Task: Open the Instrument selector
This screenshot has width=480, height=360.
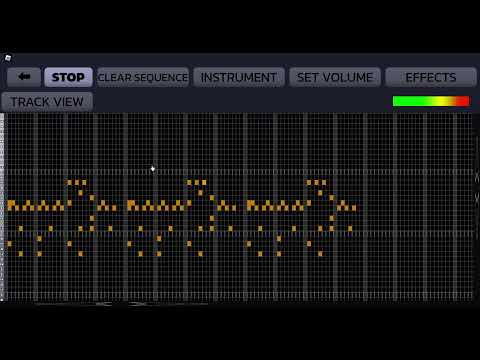Action: click(x=239, y=77)
